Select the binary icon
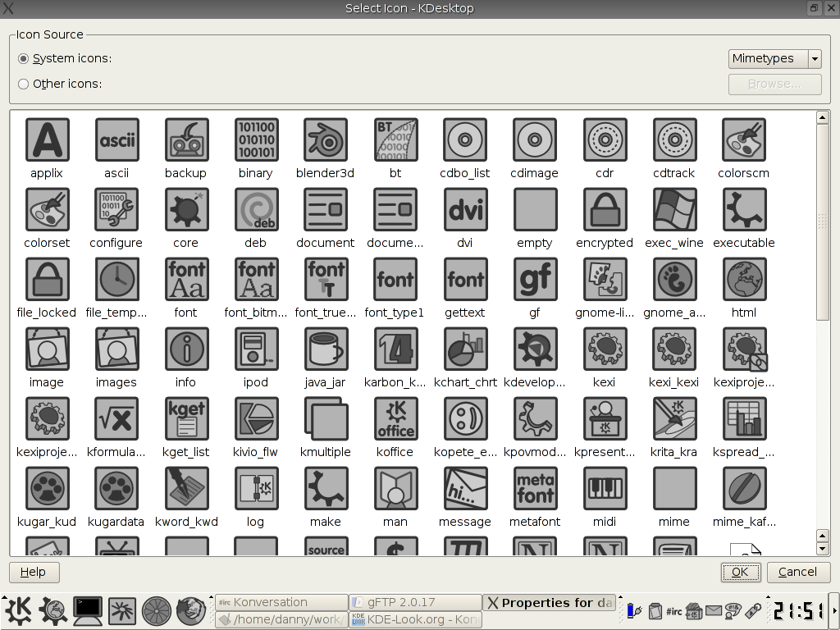840x630 pixels. 256,139
